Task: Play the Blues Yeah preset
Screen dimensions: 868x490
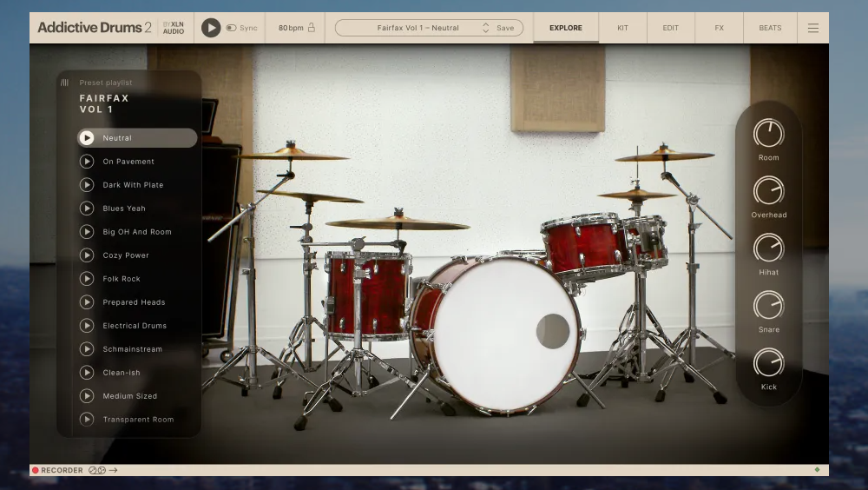Action: [x=87, y=209]
